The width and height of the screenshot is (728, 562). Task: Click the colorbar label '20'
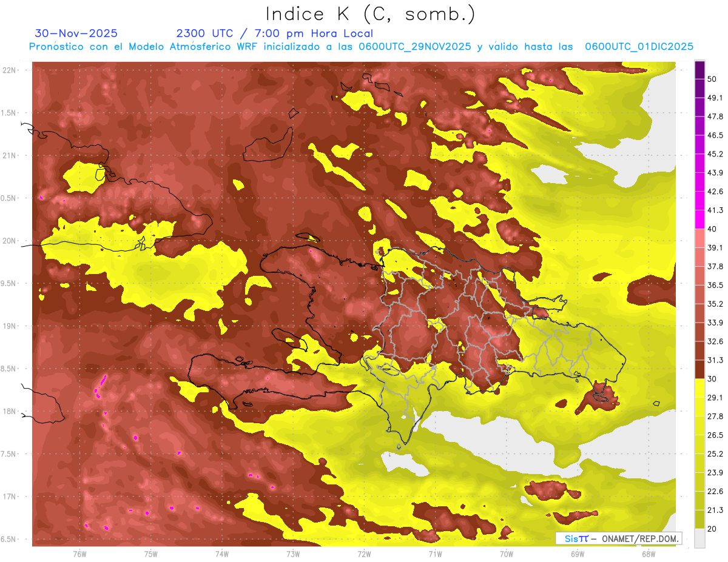[712, 529]
